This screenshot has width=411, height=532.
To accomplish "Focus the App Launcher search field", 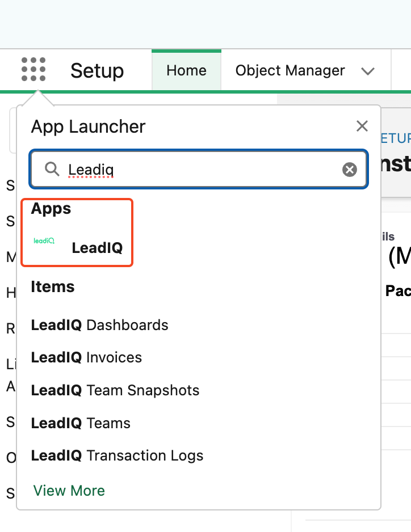I will point(199,169).
